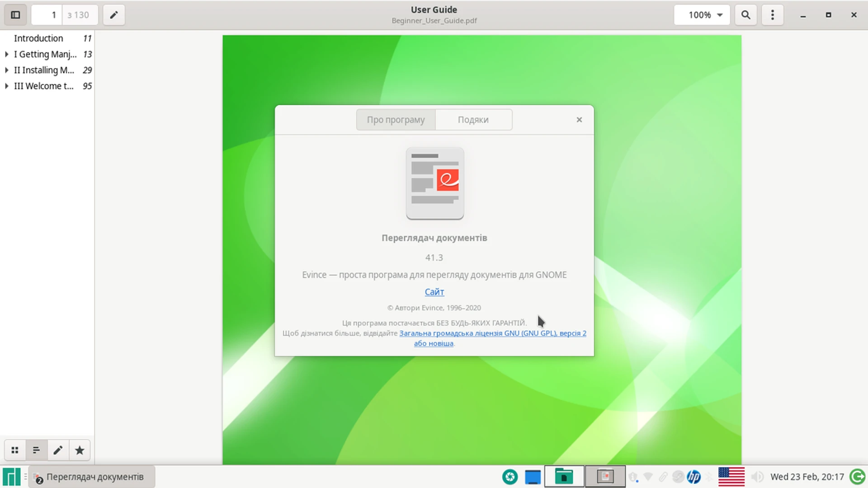The image size is (868, 488).
Task: Click the clock showing Wed 23 Feb, 20:17
Action: coord(807,477)
